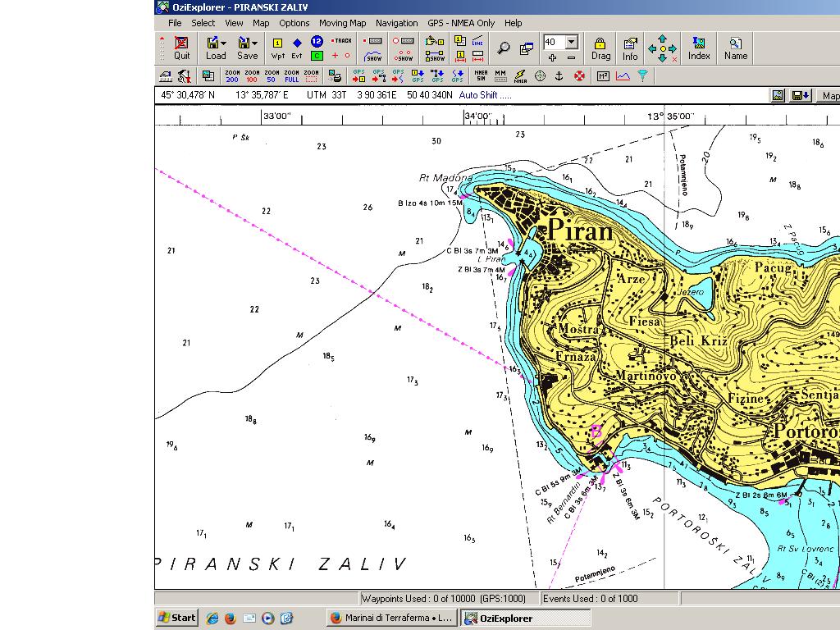Screen dimensions: 840x630
Task: Open the zoom level 40 dropdown
Action: (x=572, y=43)
